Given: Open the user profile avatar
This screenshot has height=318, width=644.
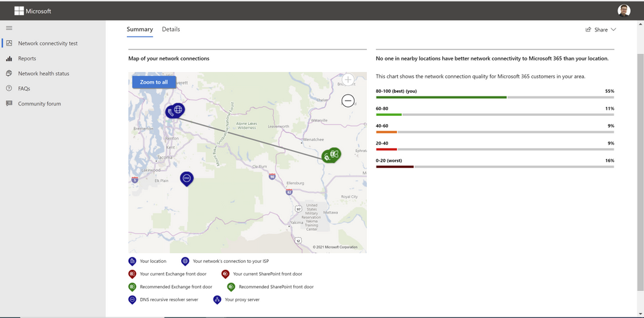Looking at the screenshot, I should coord(623,10).
